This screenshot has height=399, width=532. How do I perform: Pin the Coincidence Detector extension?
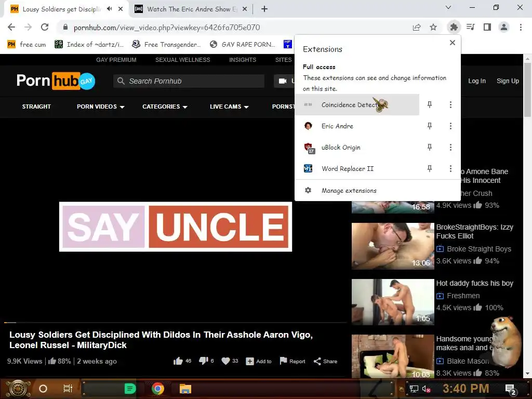tap(430, 105)
